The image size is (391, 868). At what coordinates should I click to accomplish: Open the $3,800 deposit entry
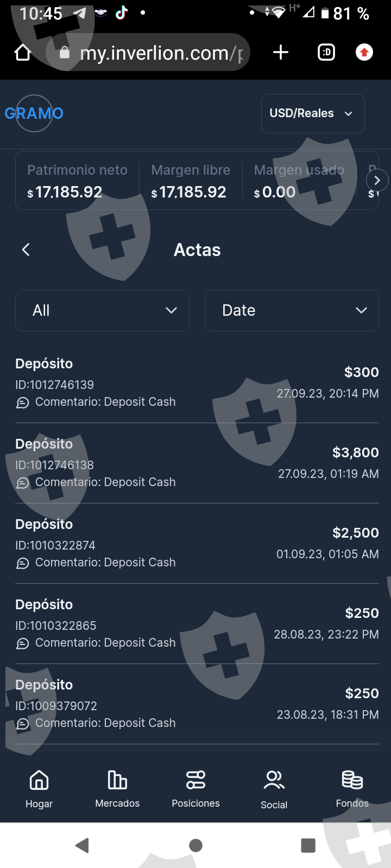(197, 463)
